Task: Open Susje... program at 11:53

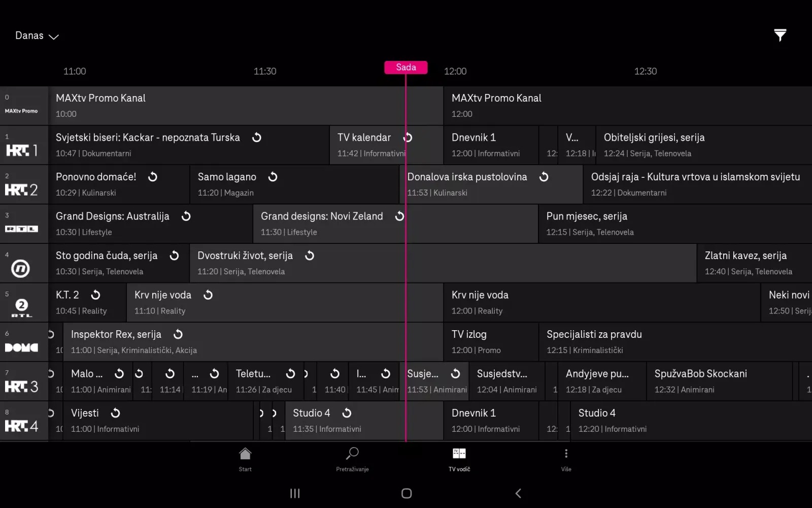Action: [x=434, y=382]
